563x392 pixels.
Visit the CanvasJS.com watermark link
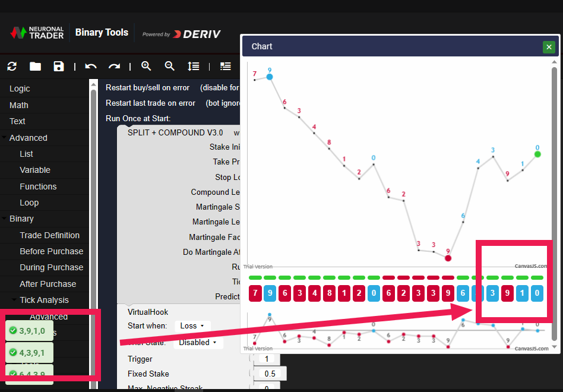pos(532,265)
